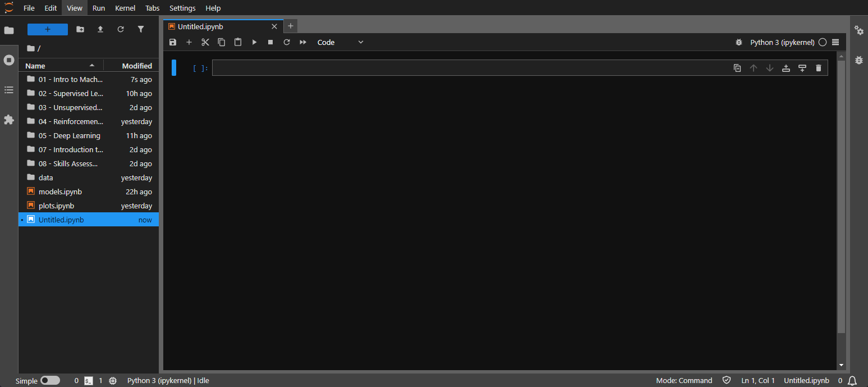Toggle Simple interface mode switch
The height and width of the screenshot is (387, 868).
tap(51, 380)
